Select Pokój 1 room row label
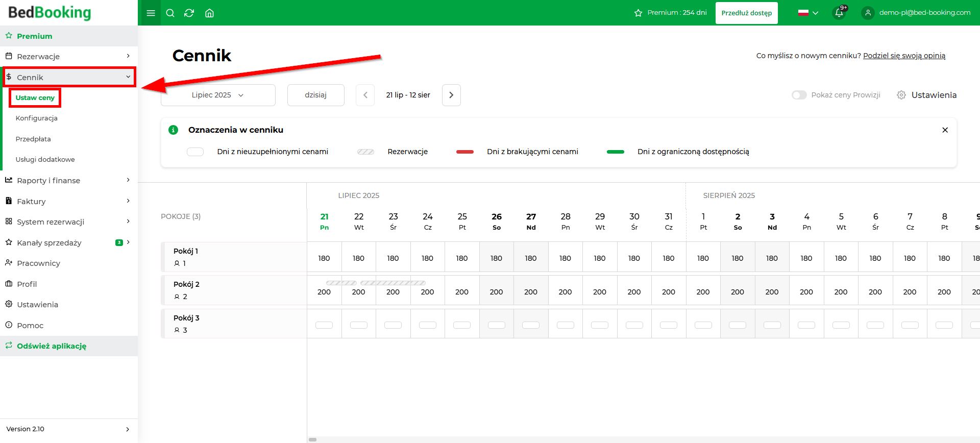The width and height of the screenshot is (980, 443). pos(186,251)
